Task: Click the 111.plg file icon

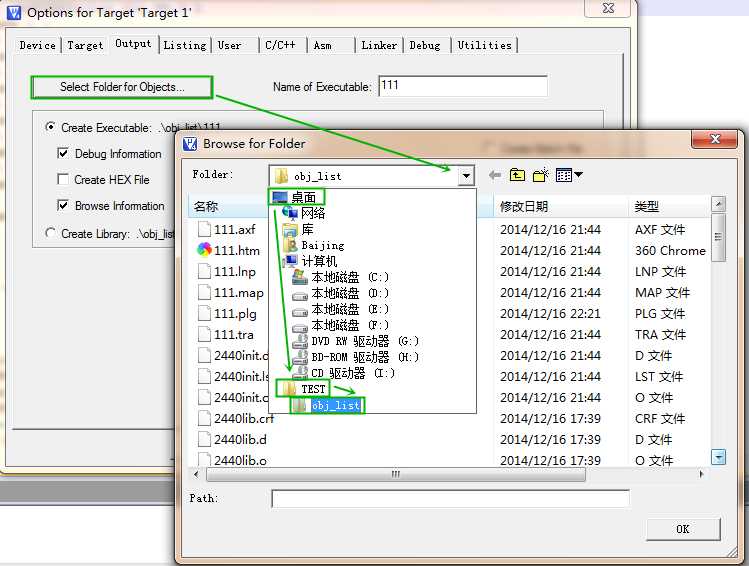Action: (204, 313)
